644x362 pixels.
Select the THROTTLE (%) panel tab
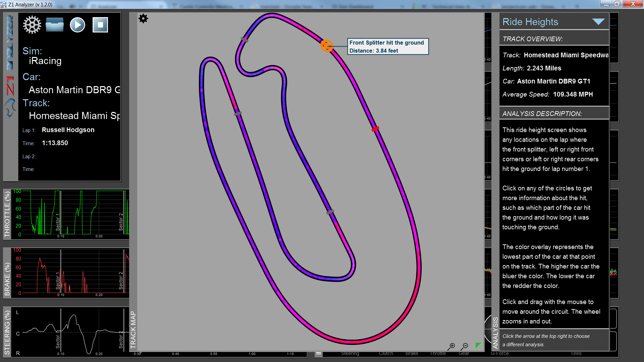click(7, 214)
